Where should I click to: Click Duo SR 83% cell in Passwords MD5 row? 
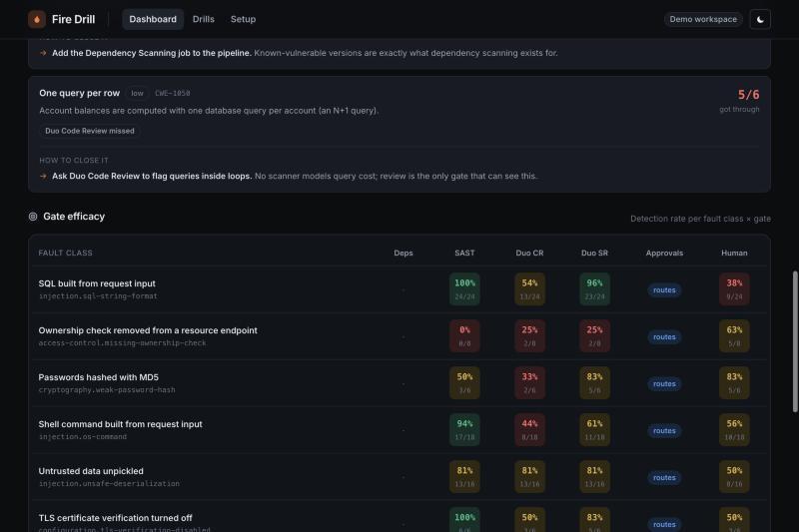coord(594,383)
